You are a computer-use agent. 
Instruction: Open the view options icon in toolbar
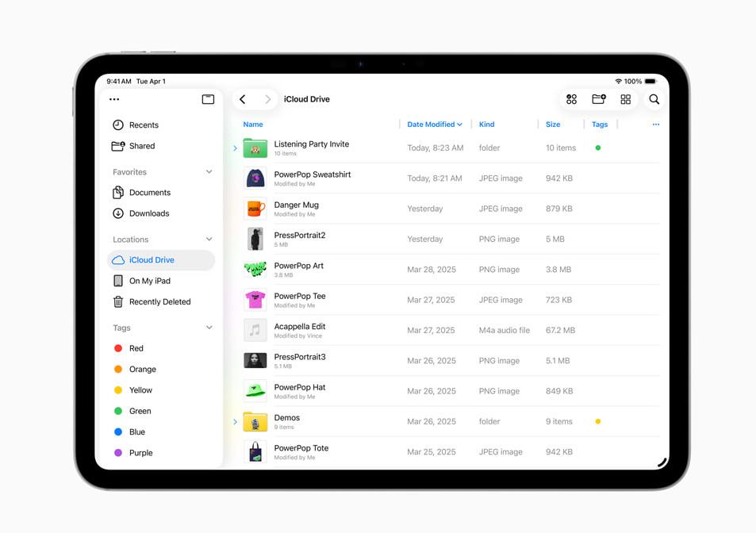pos(571,99)
